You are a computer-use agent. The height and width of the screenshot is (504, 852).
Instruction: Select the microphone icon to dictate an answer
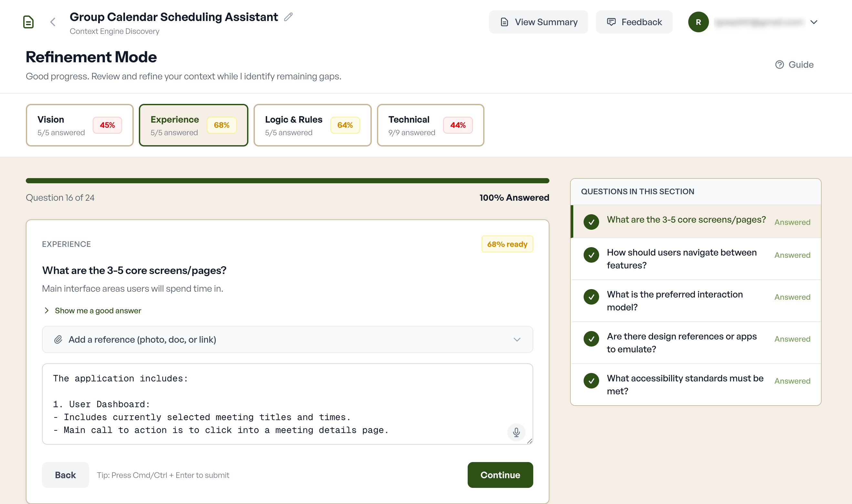pos(516,432)
